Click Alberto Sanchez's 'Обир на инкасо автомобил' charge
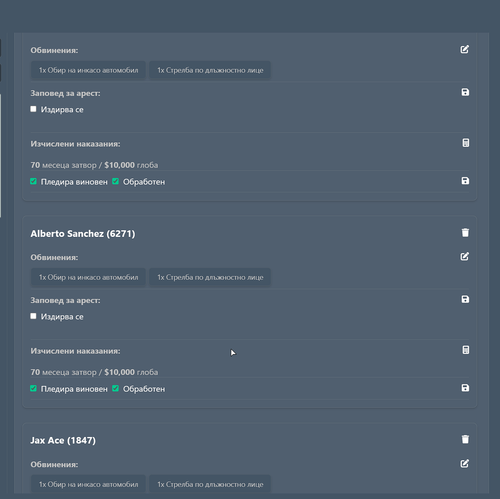 pos(88,277)
